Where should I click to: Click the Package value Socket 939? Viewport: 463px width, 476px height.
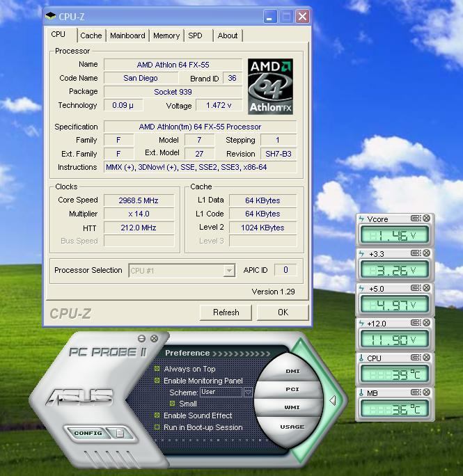pyautogui.click(x=173, y=92)
